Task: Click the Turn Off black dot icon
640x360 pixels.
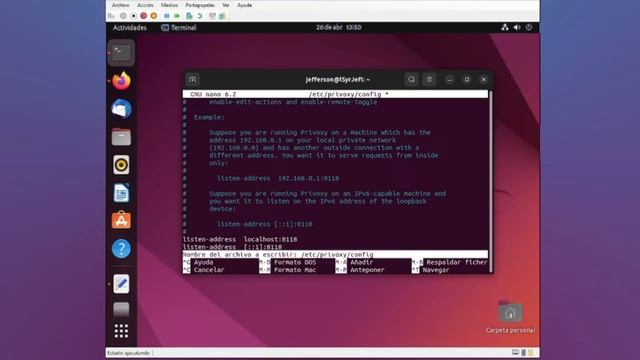Action: 133,16
